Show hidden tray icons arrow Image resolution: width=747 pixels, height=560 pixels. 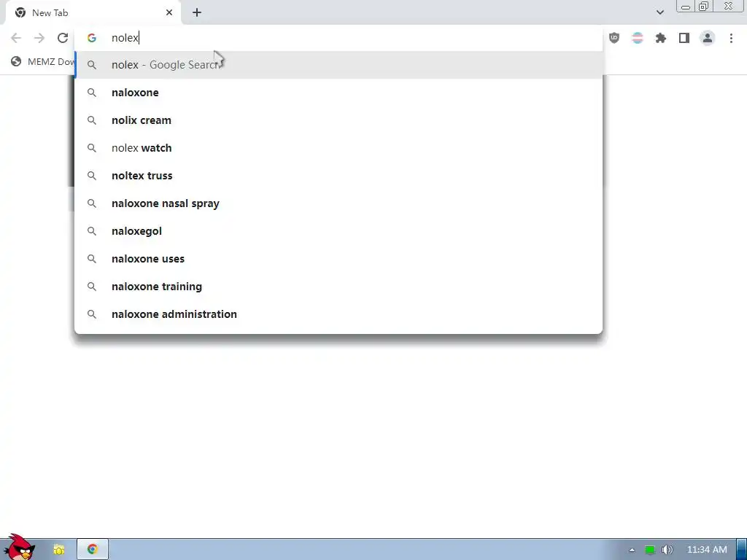pos(632,550)
